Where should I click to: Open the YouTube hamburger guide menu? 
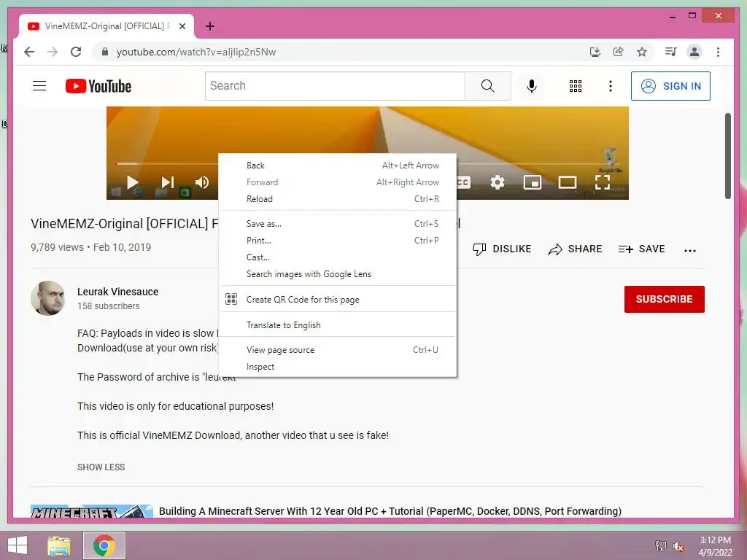tap(39, 86)
